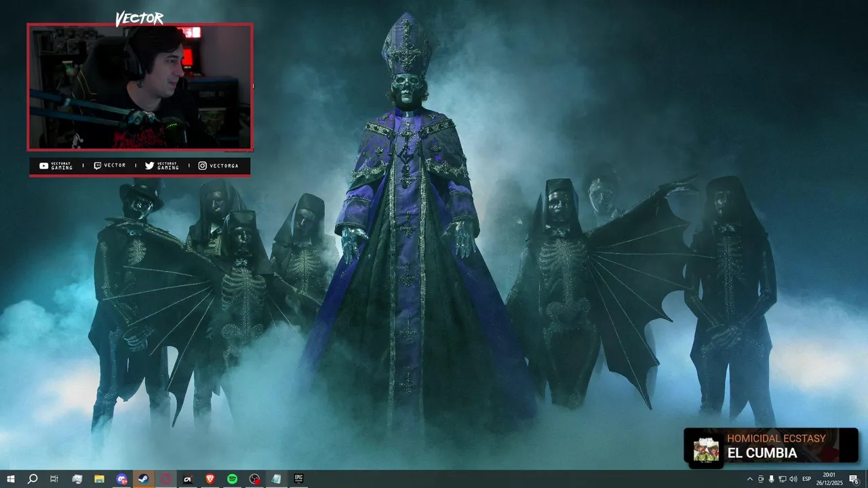The width and height of the screenshot is (868, 488).
Task: Show hidden system tray icons
Action: (x=749, y=479)
